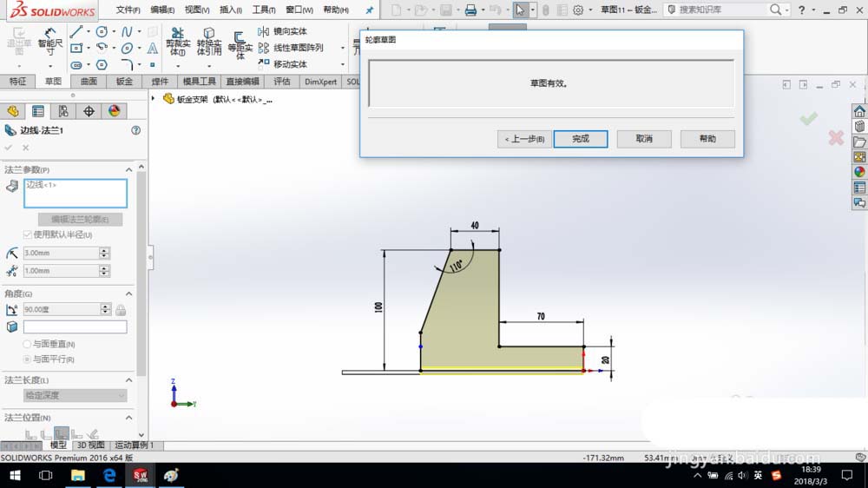Open Appearances color ball in right task pane
Image resolution: width=868 pixels, height=488 pixels.
pos(859,172)
